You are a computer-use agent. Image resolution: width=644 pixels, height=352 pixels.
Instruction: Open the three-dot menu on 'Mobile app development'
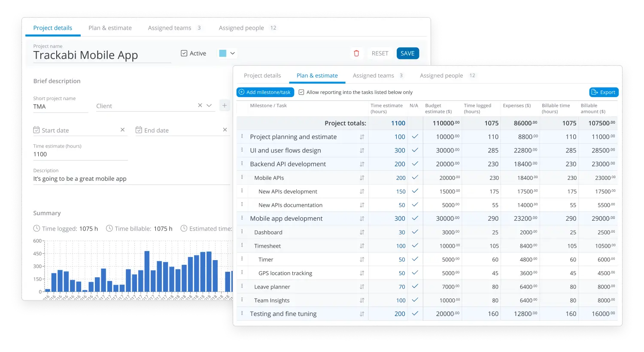point(242,218)
